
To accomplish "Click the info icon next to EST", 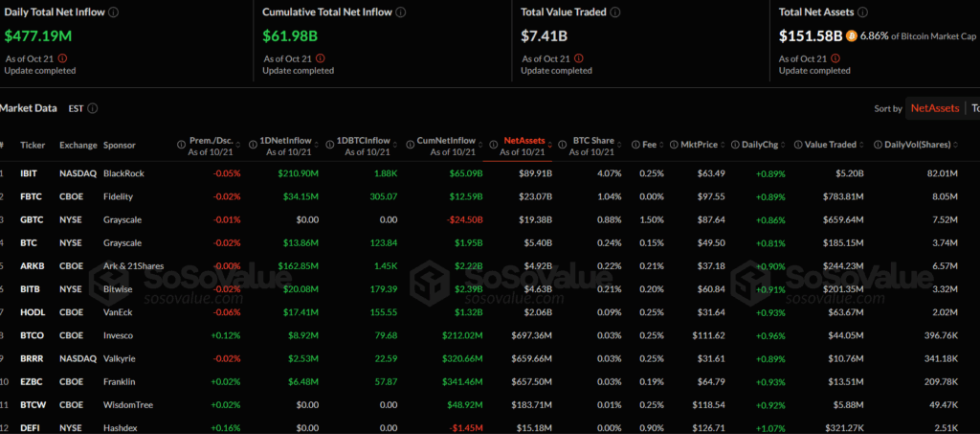I will [93, 108].
